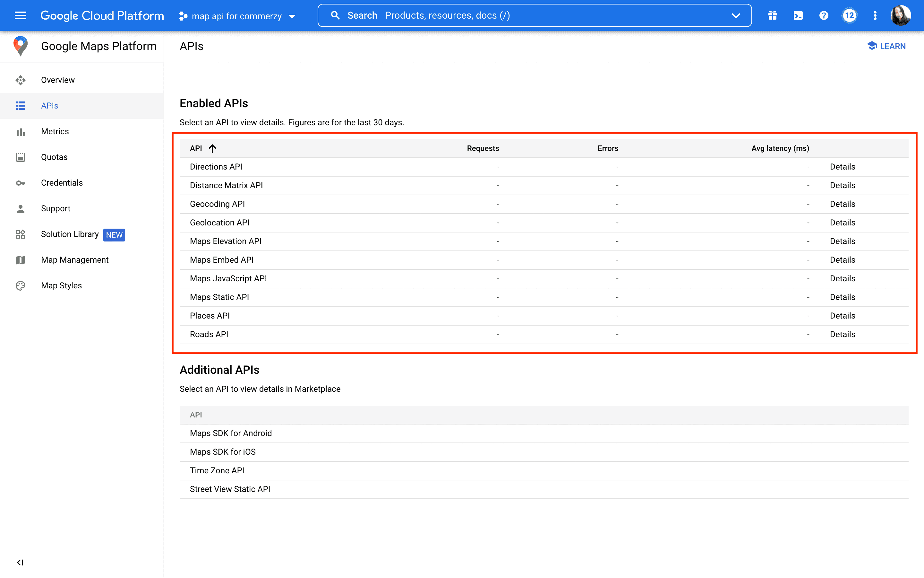924x578 pixels.
Task: Click the Solution Library widgets icon
Action: click(x=21, y=234)
